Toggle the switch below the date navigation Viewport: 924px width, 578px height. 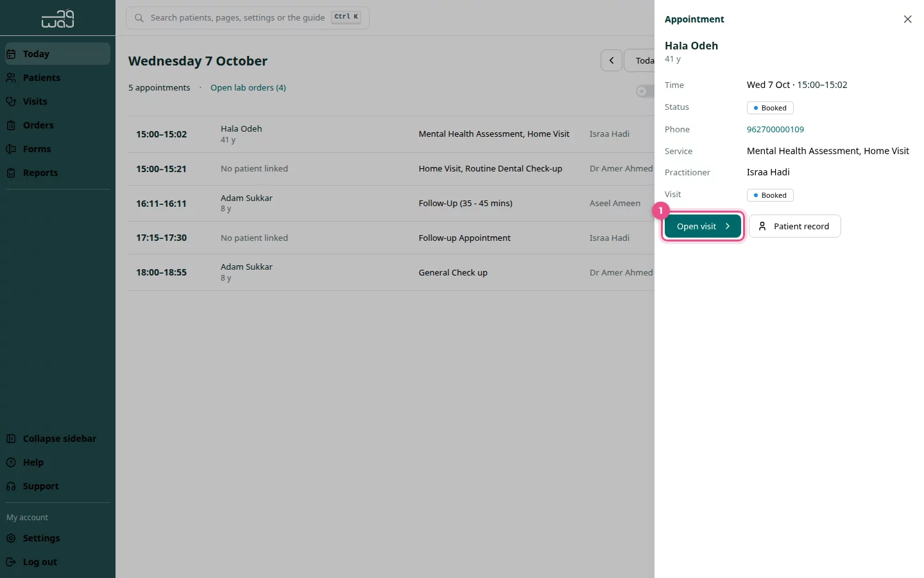coord(645,91)
